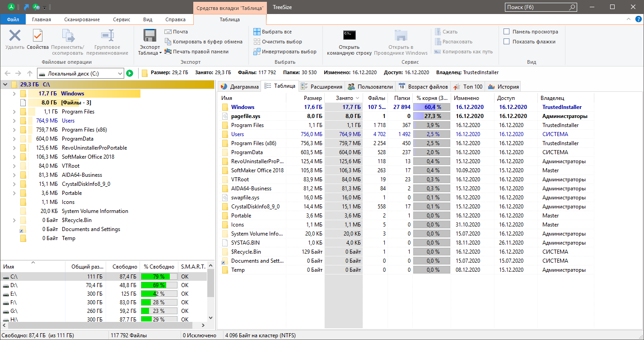The width and height of the screenshot is (644, 340).
Task: Open the Local disk (C:) drive dropdown
Action: pos(120,73)
